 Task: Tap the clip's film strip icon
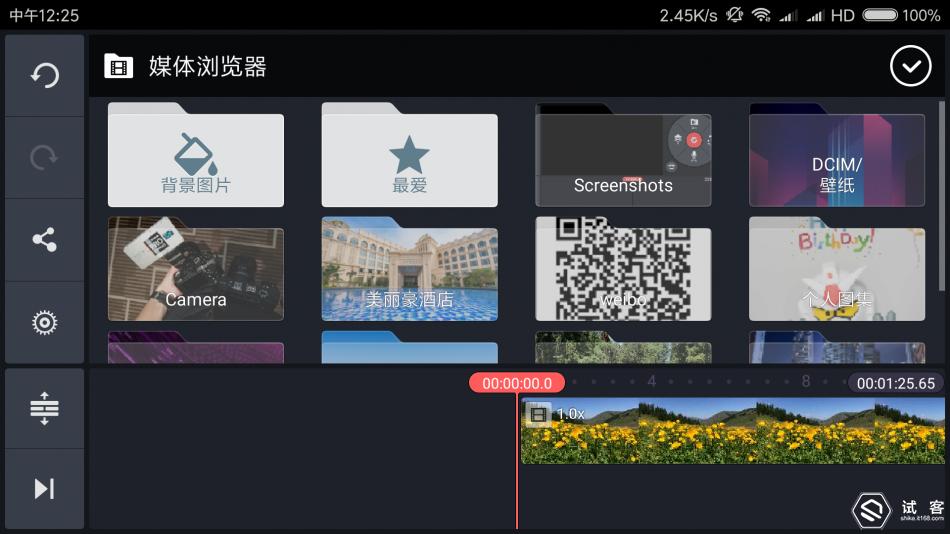pos(538,414)
